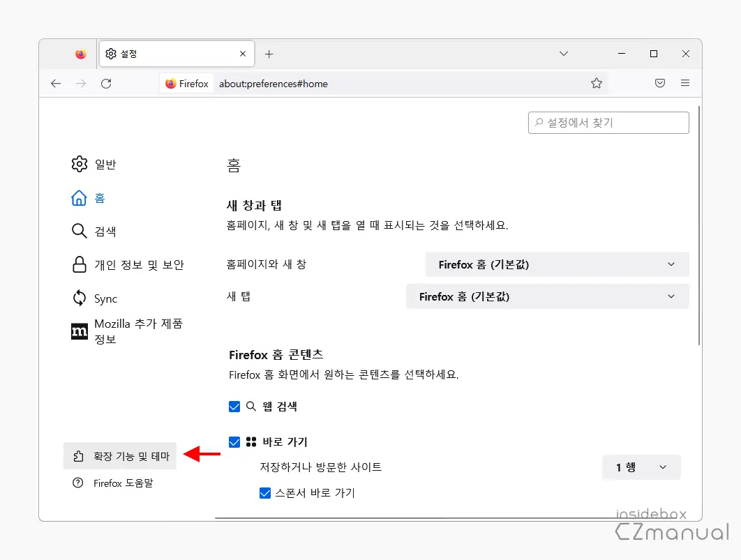Toggle the 바로 가기 checkbox
This screenshot has height=560, width=741.
point(234,442)
